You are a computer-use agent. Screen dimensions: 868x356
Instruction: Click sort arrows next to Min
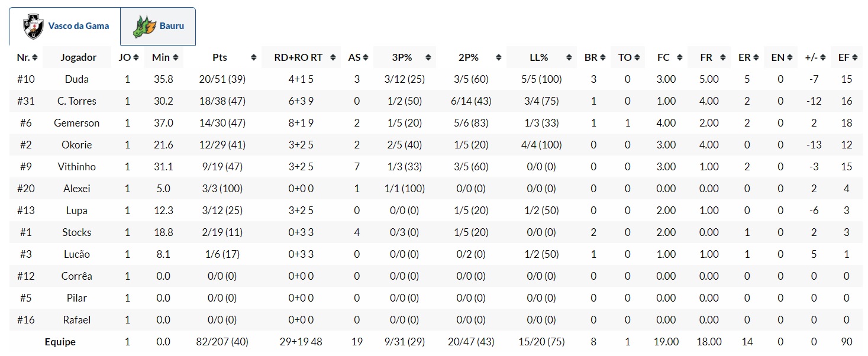176,57
